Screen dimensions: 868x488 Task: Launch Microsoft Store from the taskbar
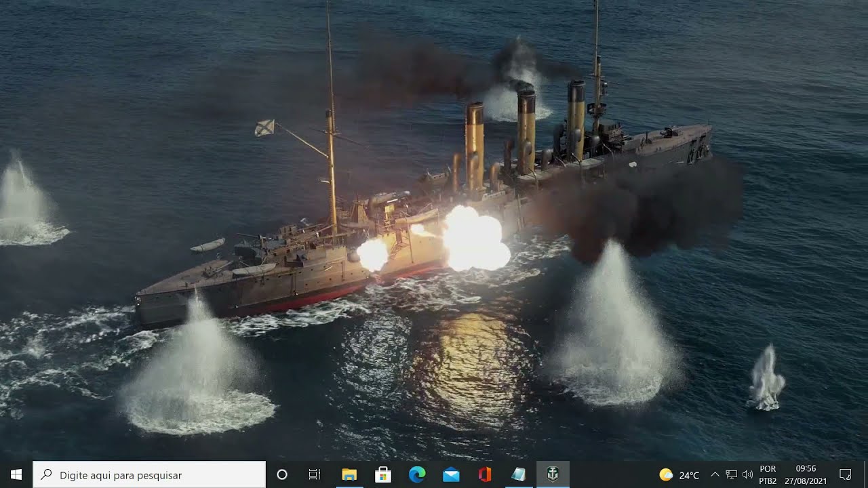click(383, 474)
